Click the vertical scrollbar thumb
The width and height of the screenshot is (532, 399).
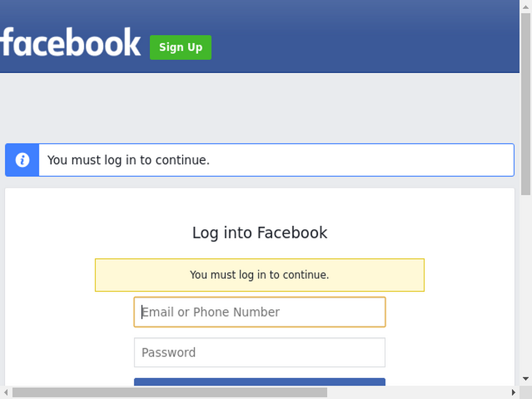click(x=526, y=104)
